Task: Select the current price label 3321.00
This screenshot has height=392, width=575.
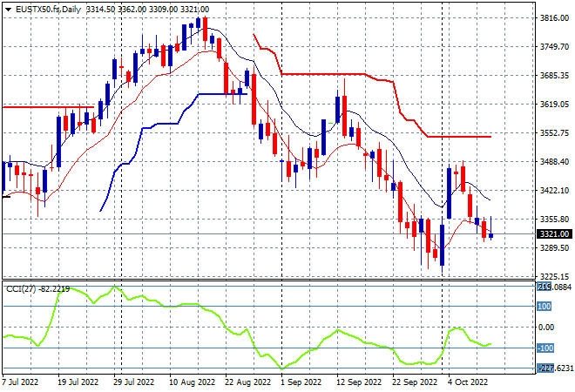Action: point(554,234)
